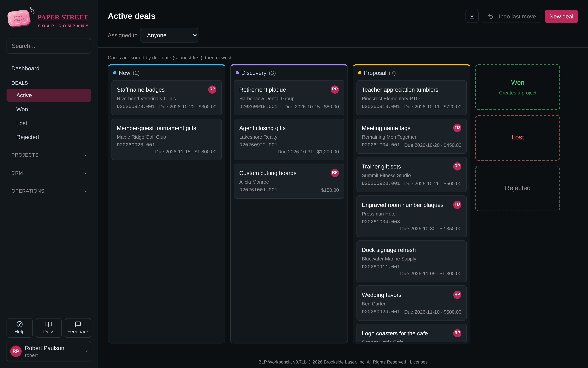Image resolution: width=588 pixels, height=368 pixels.
Task: Click TD avatar on Meeting name tags card
Action: [x=457, y=128]
